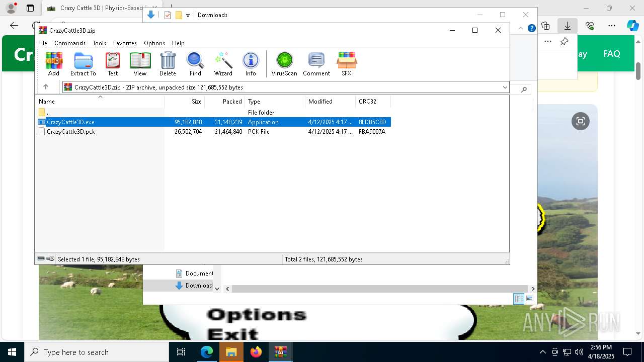Click the Explorer search magnifier icon
644x362 pixels.
pyautogui.click(x=524, y=89)
